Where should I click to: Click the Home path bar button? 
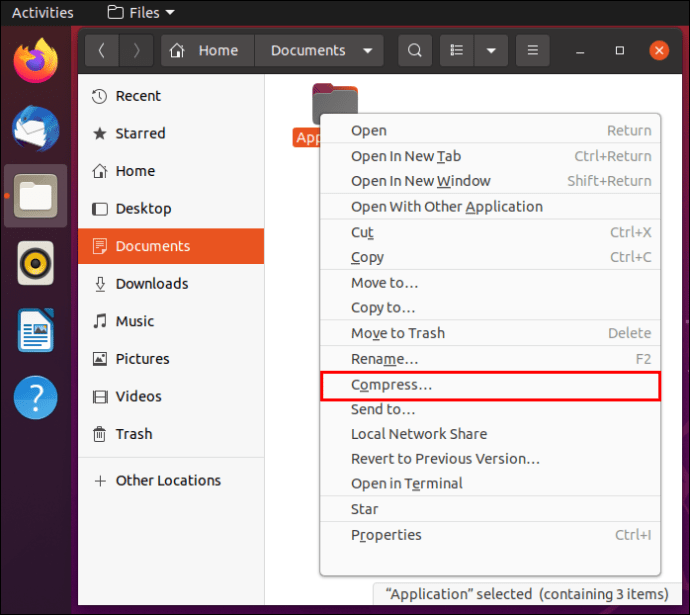208,51
